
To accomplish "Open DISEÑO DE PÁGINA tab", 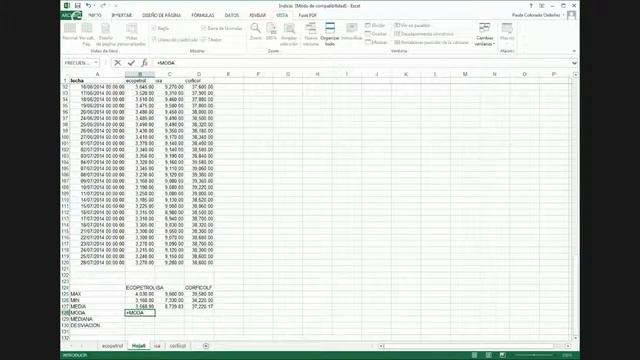I will click(x=161, y=15).
